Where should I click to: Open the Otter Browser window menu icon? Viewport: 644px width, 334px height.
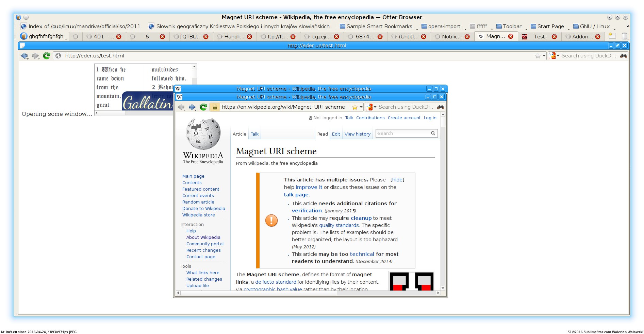click(x=18, y=17)
